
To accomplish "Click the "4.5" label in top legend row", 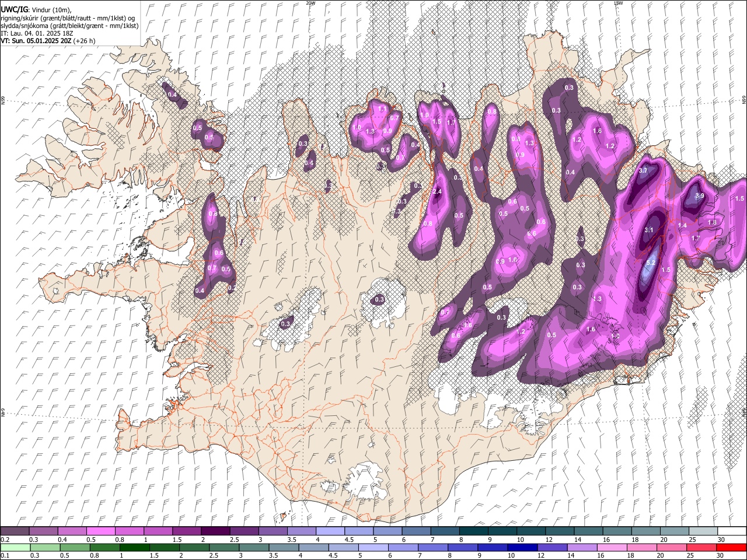I will pos(349,540).
